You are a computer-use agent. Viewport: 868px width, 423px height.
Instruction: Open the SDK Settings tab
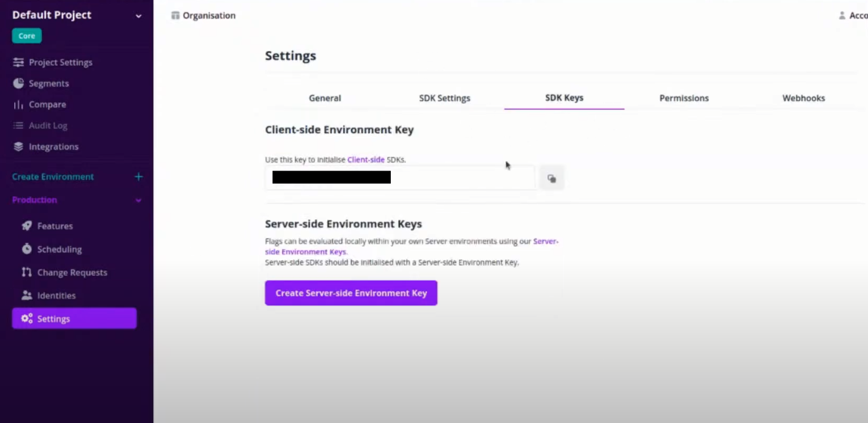click(x=445, y=98)
